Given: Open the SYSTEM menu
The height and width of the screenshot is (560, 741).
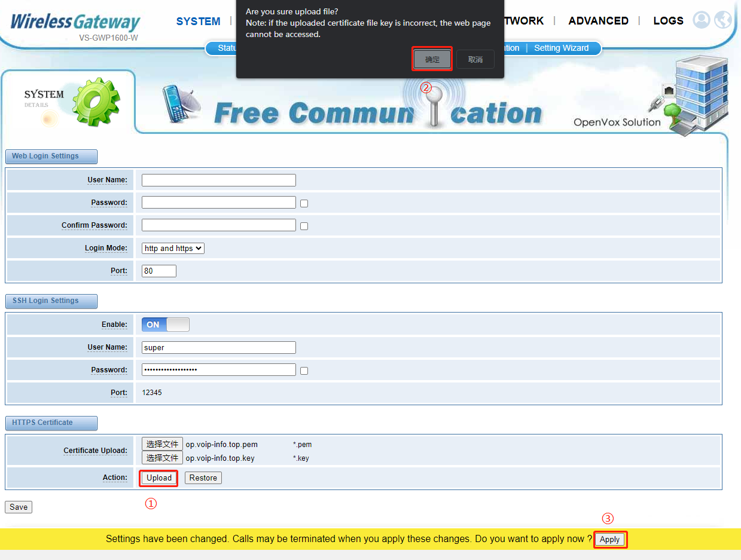Looking at the screenshot, I should pos(199,21).
